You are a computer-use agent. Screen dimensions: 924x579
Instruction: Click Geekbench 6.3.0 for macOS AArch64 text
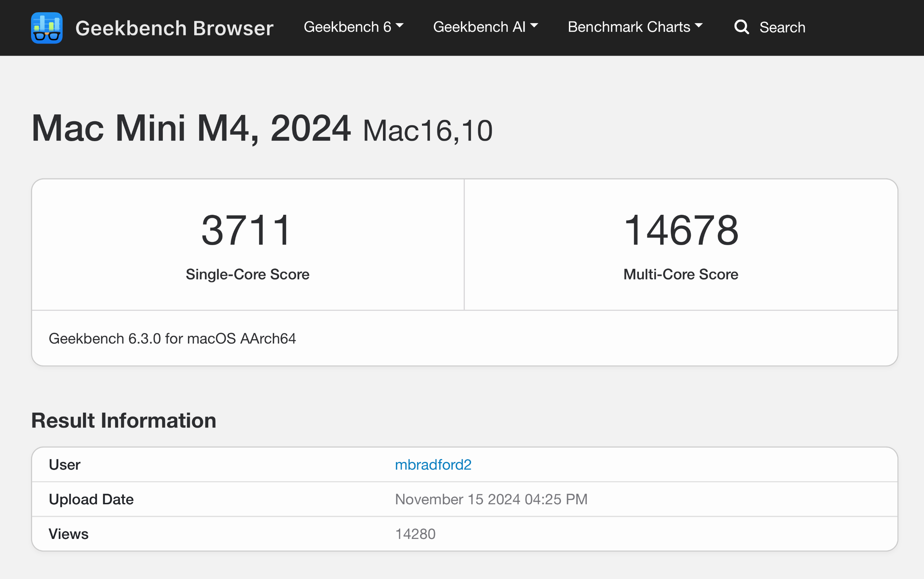172,339
